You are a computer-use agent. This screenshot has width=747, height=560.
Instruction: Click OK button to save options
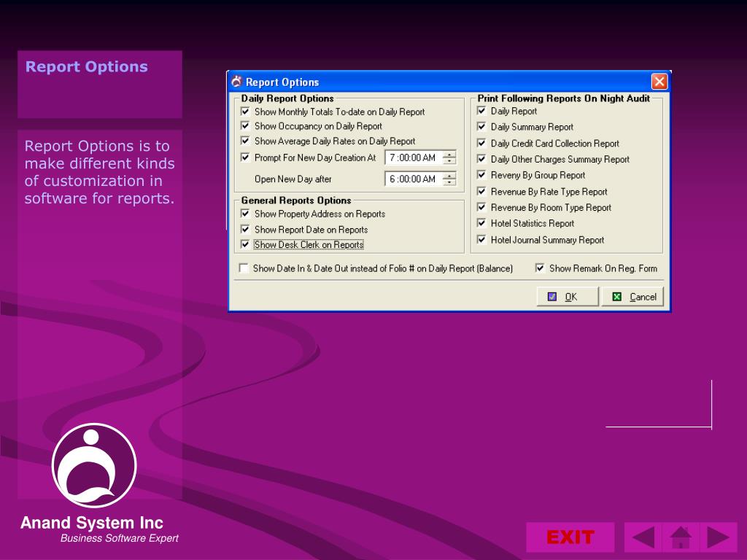click(568, 297)
